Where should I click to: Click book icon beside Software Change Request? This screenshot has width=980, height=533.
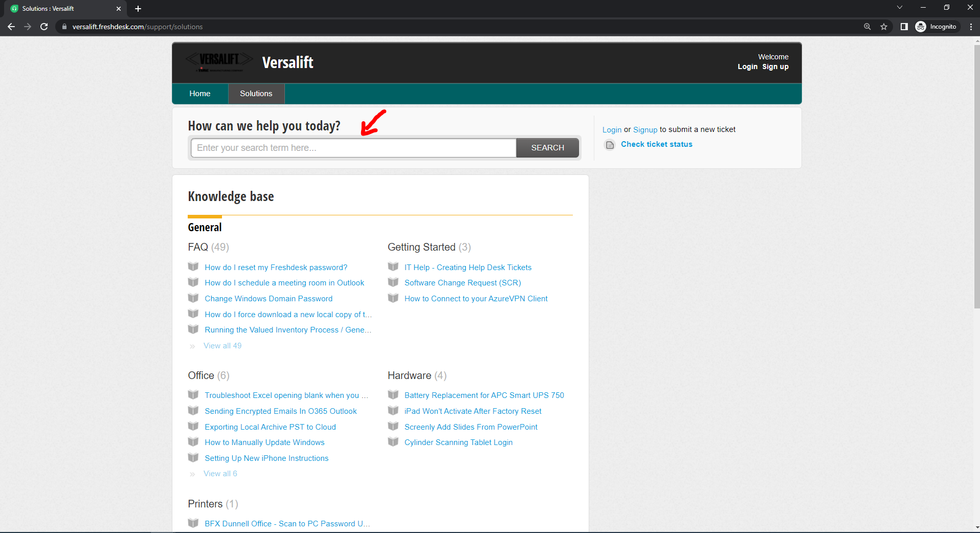tap(393, 282)
